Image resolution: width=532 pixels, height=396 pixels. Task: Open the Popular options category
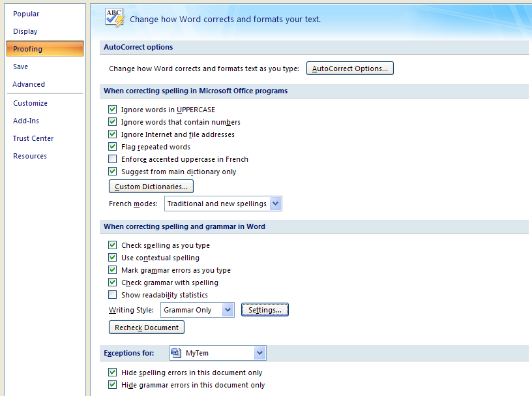(26, 14)
